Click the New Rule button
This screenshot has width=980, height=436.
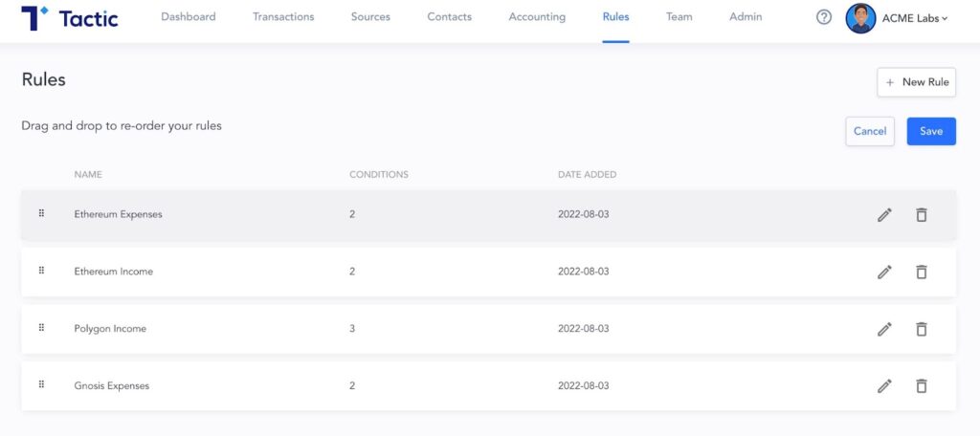pos(916,82)
